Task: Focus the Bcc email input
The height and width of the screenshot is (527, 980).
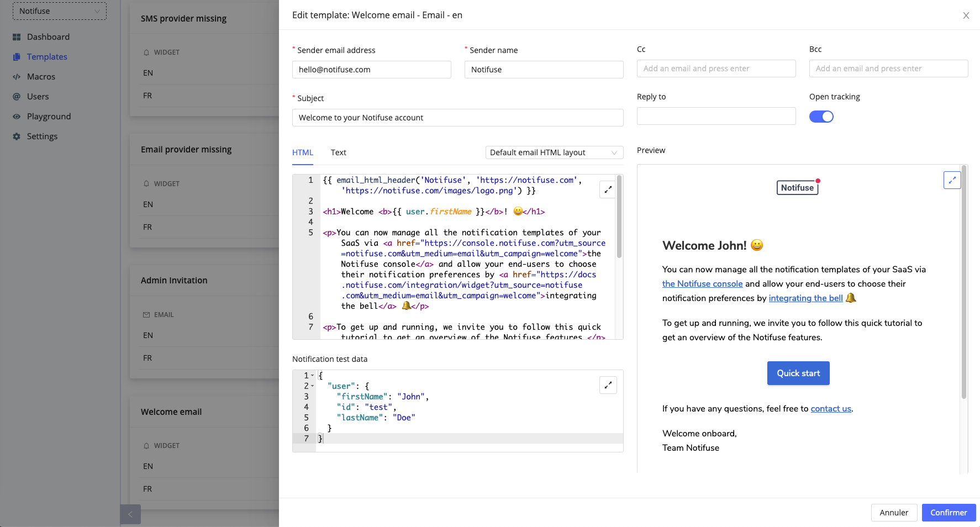Action: [889, 68]
